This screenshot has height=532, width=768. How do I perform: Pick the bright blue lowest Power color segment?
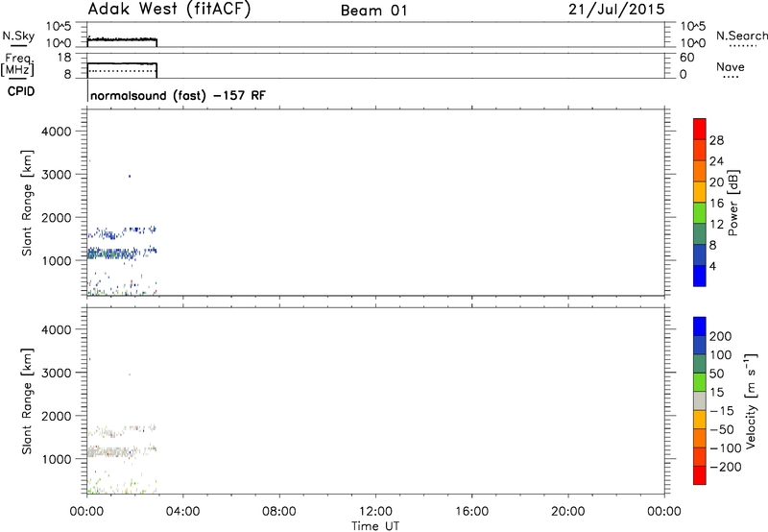(x=700, y=276)
